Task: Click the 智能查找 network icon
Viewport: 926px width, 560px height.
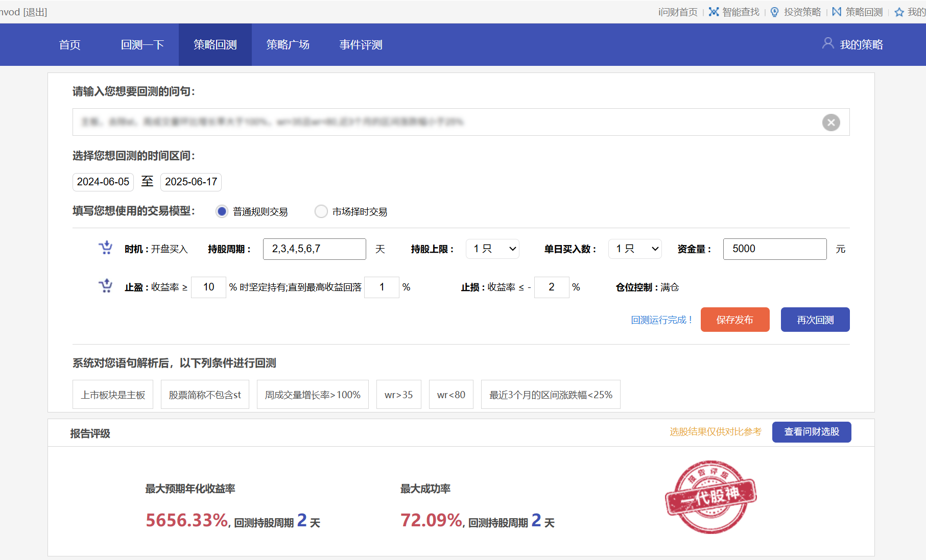Action: coord(714,12)
